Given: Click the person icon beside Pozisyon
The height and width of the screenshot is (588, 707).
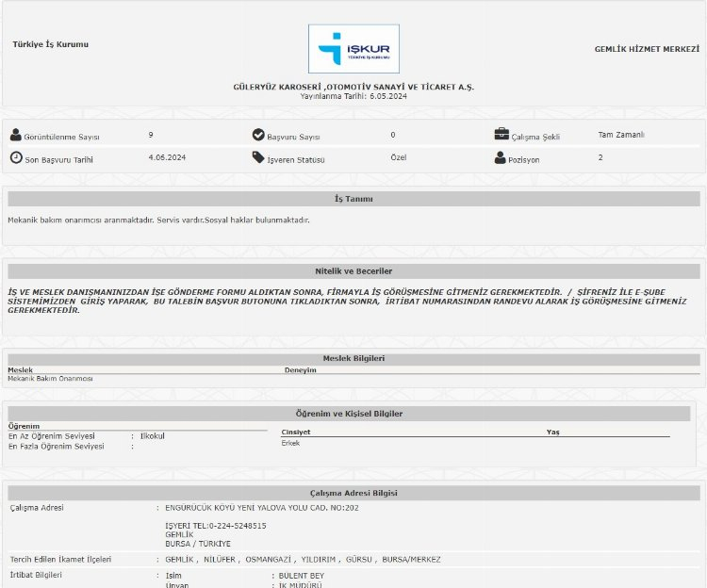Looking at the screenshot, I should click(501, 158).
